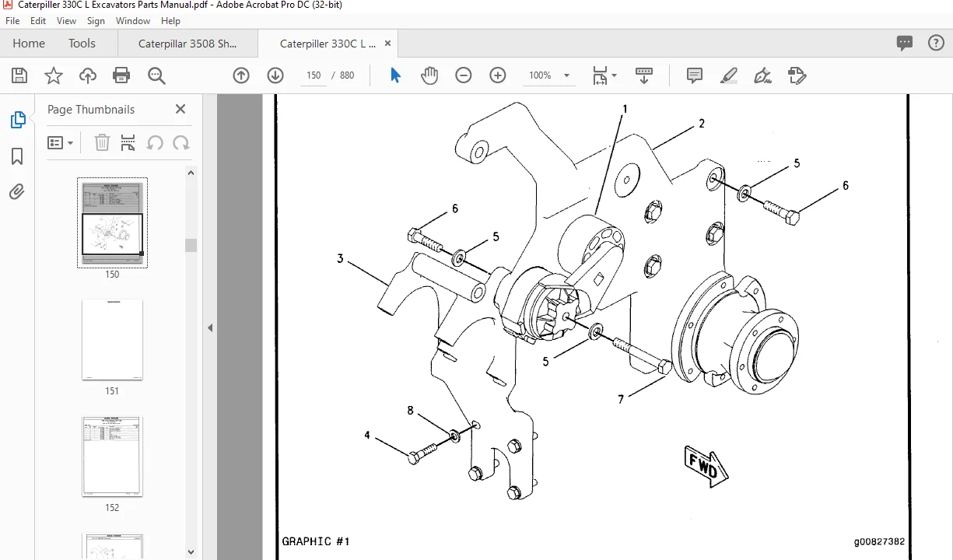Image resolution: width=953 pixels, height=560 pixels.
Task: Print the document with the printer icon
Action: point(121,75)
